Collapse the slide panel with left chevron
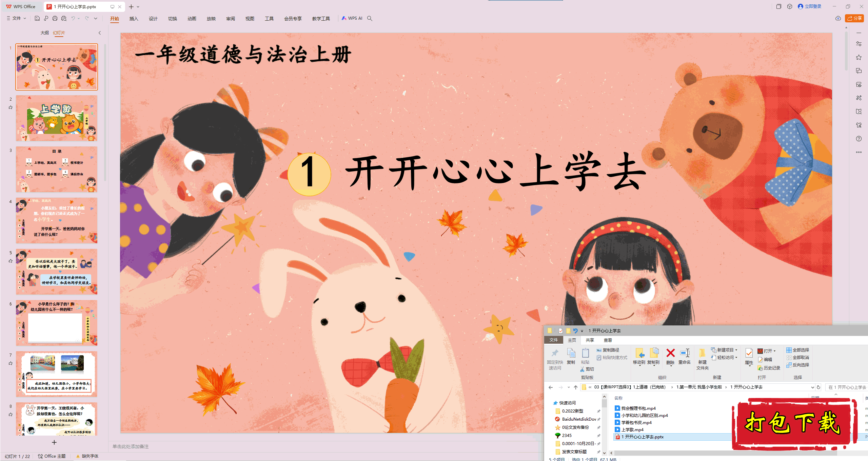 (x=99, y=33)
